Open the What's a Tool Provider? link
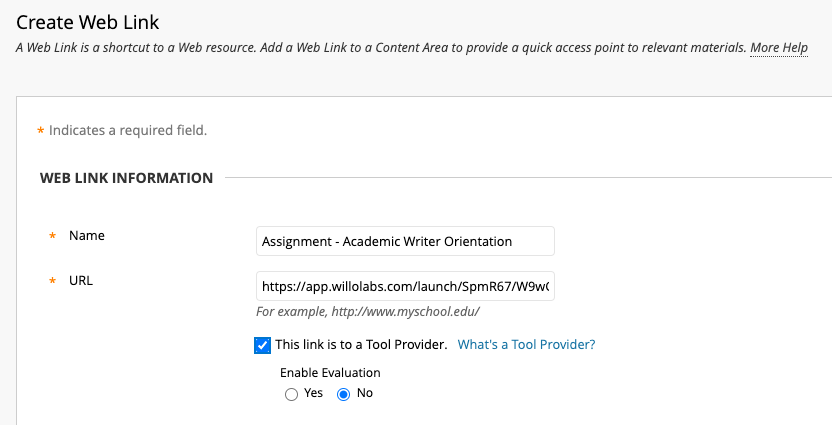The image size is (832, 425). point(526,344)
